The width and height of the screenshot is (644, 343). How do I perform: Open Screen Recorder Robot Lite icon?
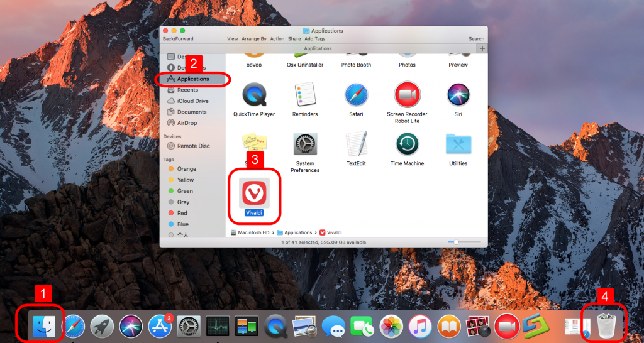point(407,95)
